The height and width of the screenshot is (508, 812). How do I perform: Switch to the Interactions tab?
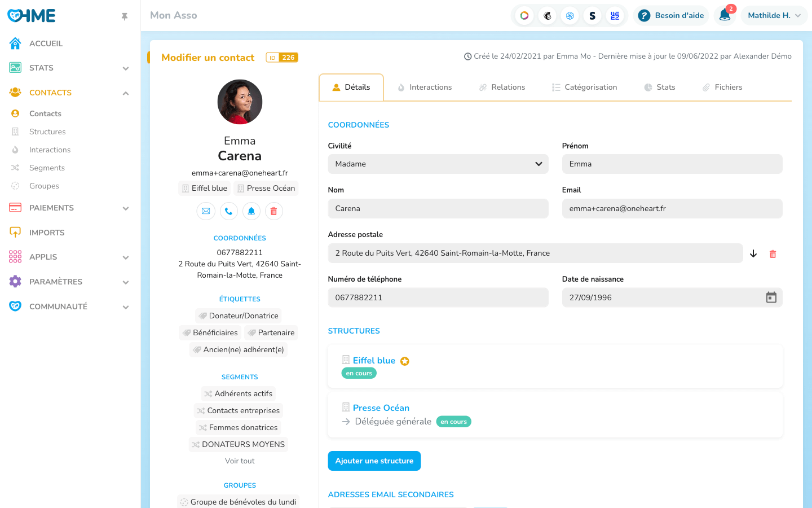tap(425, 87)
